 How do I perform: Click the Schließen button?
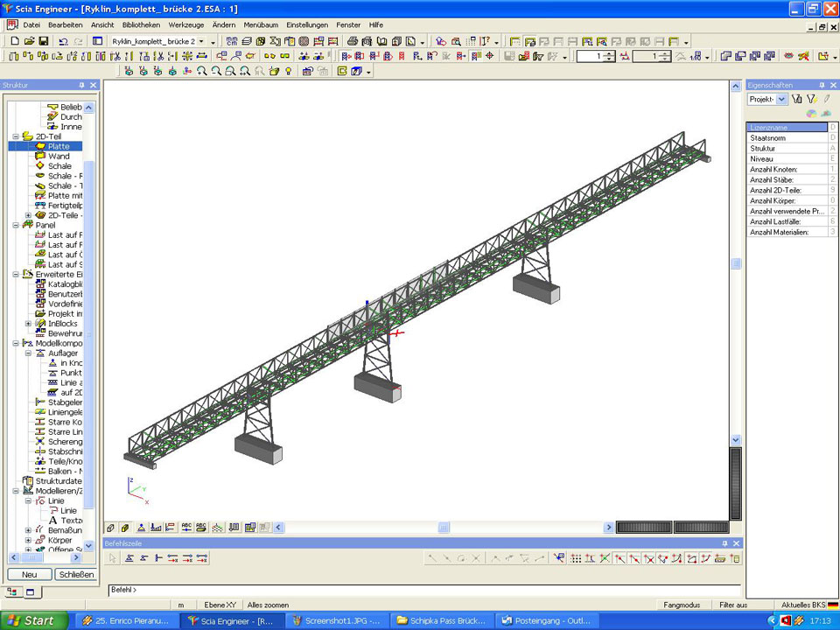75,574
